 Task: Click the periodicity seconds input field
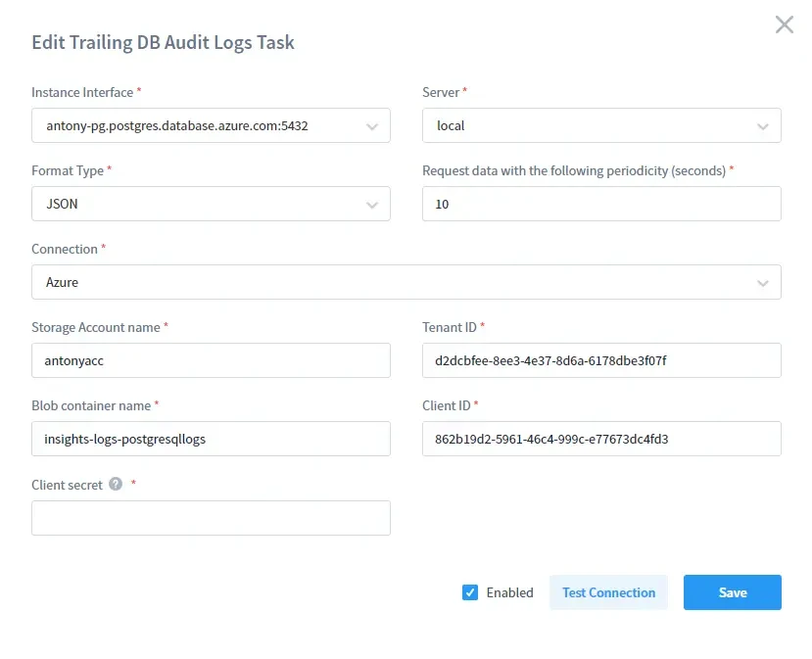point(600,204)
